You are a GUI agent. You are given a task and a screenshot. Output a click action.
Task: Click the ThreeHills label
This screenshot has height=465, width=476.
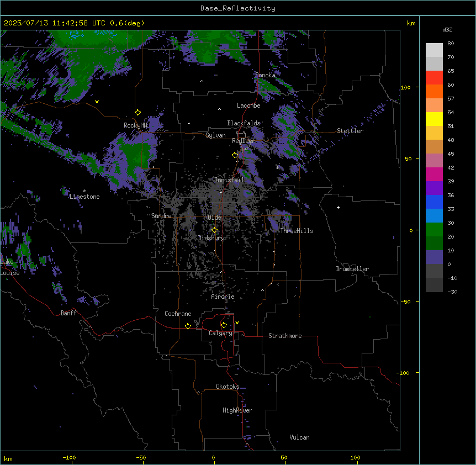pyautogui.click(x=297, y=231)
